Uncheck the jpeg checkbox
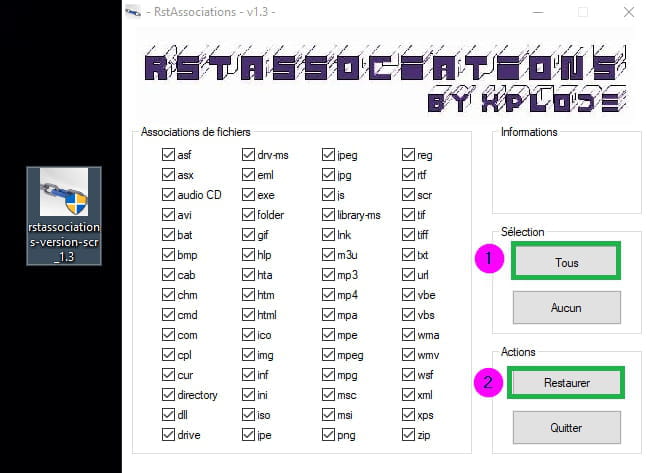The height and width of the screenshot is (473, 651). [328, 154]
